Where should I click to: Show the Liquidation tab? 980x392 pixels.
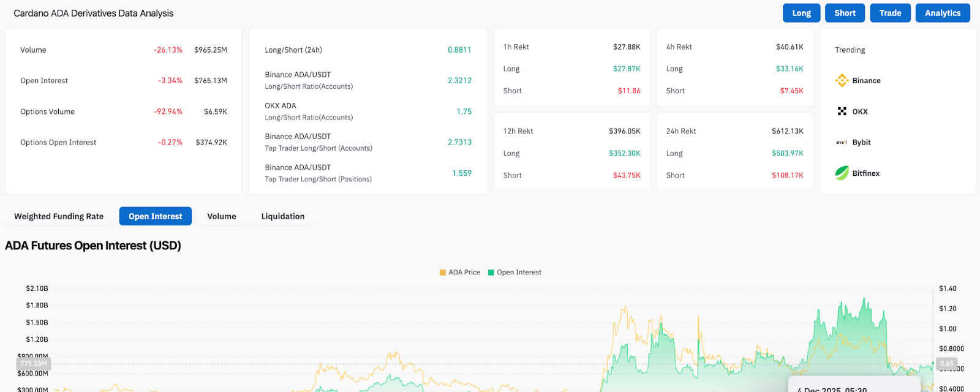[x=283, y=216]
